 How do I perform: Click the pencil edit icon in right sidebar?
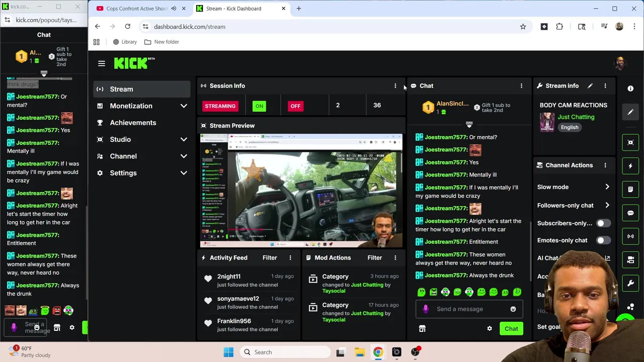tap(630, 113)
